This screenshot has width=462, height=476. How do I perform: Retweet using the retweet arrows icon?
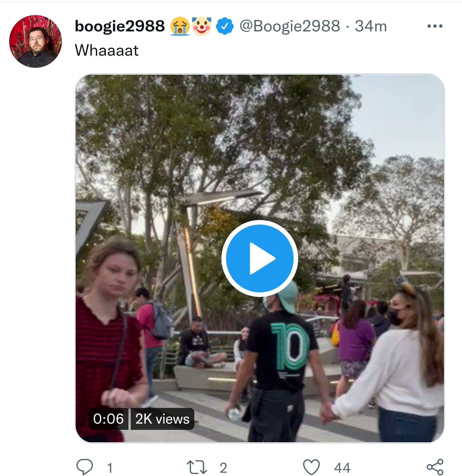pyautogui.click(x=197, y=467)
